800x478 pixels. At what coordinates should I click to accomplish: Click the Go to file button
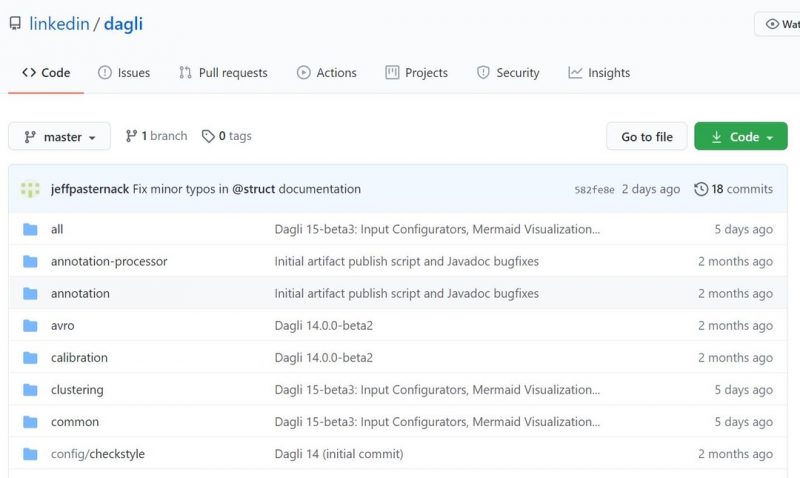point(647,137)
